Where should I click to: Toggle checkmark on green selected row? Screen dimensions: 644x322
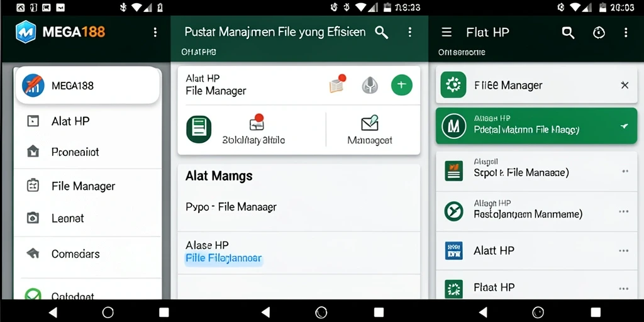pyautogui.click(x=624, y=126)
